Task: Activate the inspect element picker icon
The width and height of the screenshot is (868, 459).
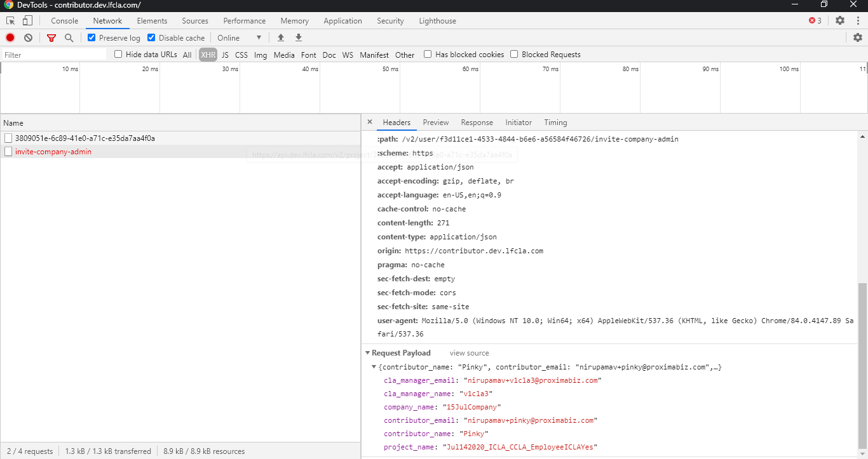Action: (11, 20)
